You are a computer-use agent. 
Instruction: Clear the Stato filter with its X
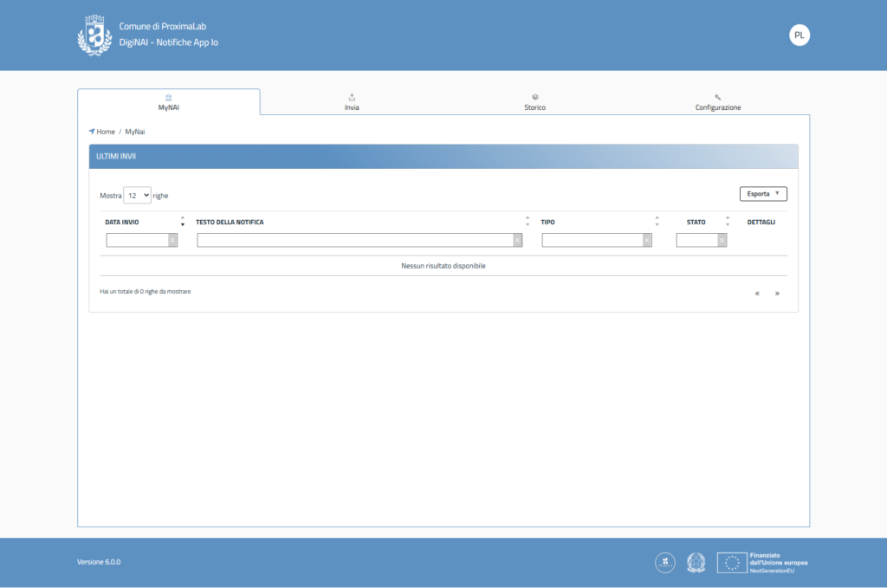[722, 241]
